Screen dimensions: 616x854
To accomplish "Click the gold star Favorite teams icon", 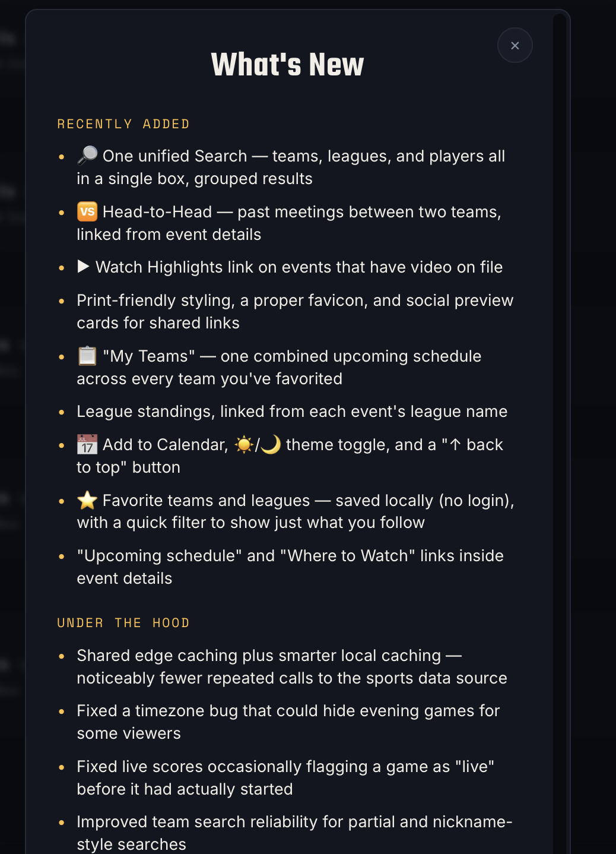I will [87, 500].
